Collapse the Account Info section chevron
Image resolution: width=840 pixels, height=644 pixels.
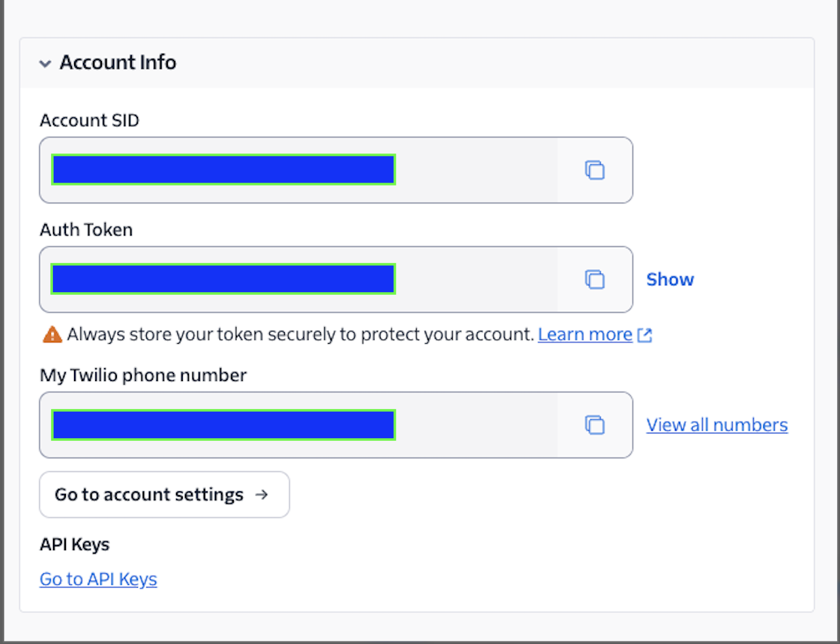pyautogui.click(x=45, y=64)
